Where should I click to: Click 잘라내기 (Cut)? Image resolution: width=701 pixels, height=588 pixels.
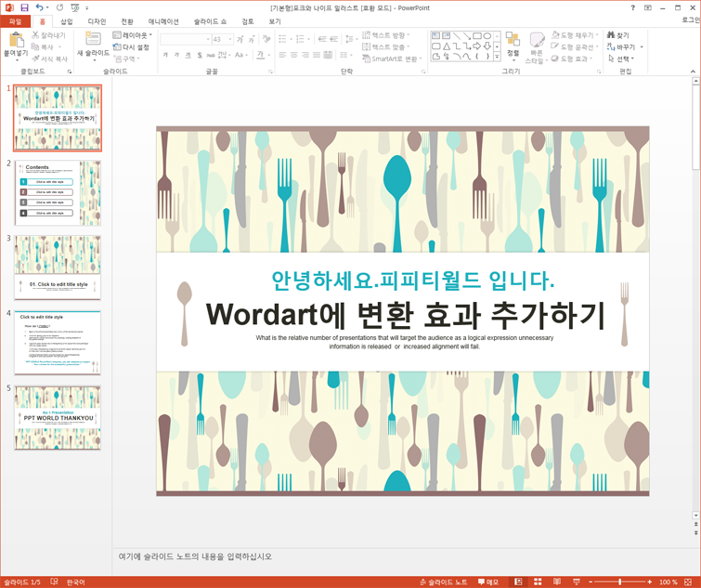(x=48, y=35)
